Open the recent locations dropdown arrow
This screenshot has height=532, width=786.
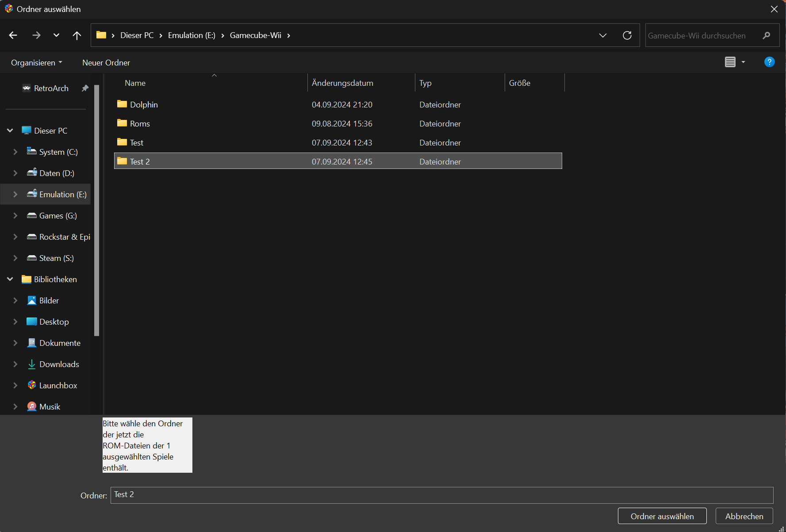coord(56,35)
